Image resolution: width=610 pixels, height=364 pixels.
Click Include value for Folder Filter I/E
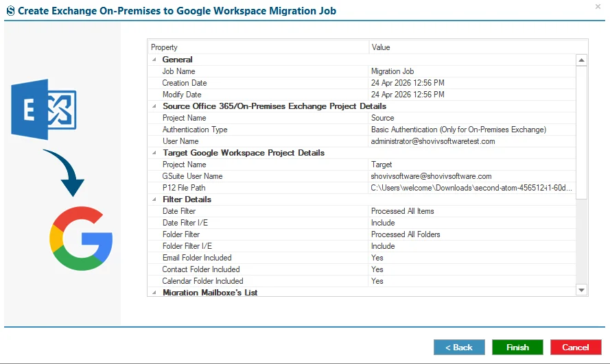383,246
